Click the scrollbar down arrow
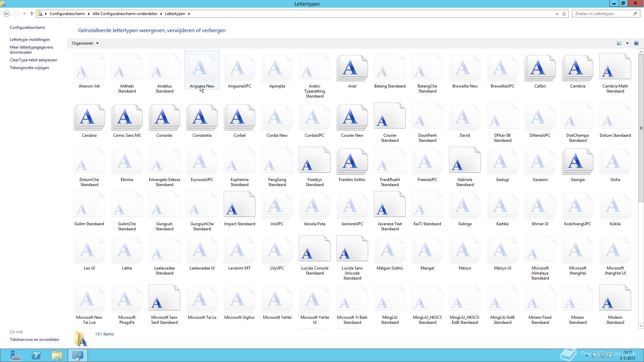The width and height of the screenshot is (644, 362). (x=641, y=326)
